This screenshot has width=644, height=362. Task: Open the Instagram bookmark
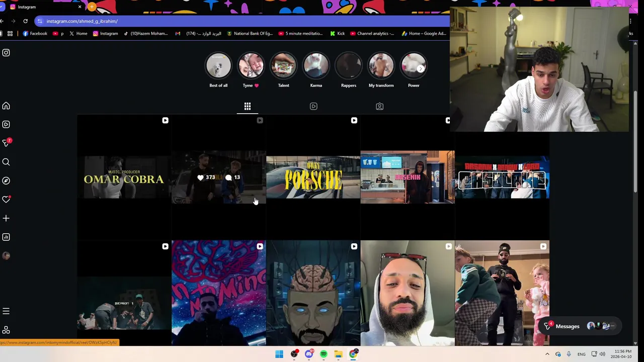[106, 34]
